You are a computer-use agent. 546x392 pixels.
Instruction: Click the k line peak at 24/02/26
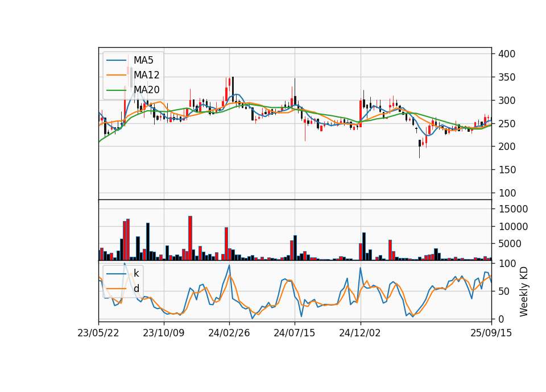229,265
